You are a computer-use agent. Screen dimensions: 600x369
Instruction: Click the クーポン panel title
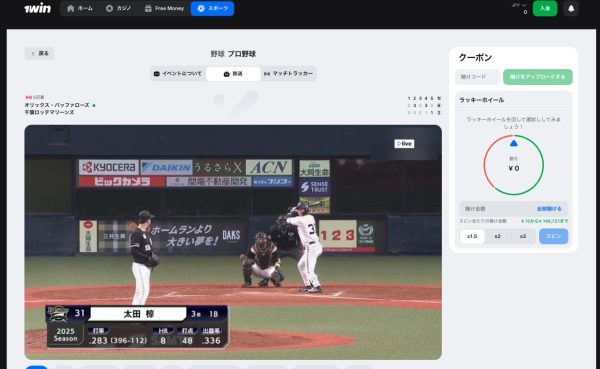tap(475, 57)
